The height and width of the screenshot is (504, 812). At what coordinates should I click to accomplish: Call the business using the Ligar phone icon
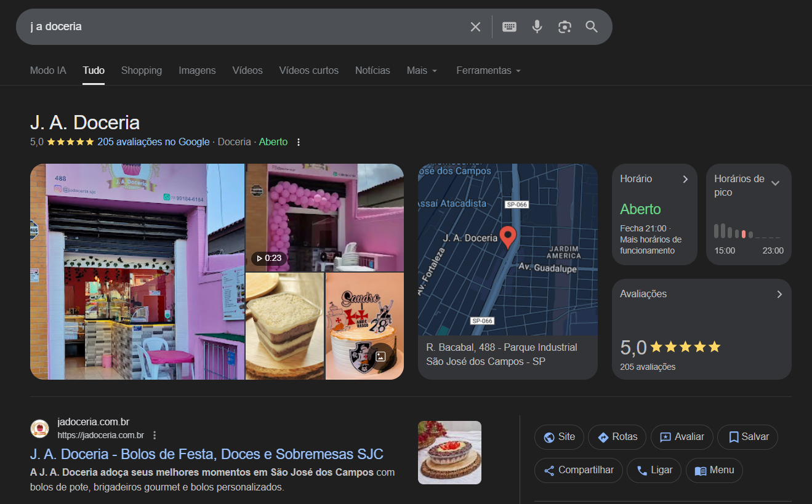tap(641, 470)
